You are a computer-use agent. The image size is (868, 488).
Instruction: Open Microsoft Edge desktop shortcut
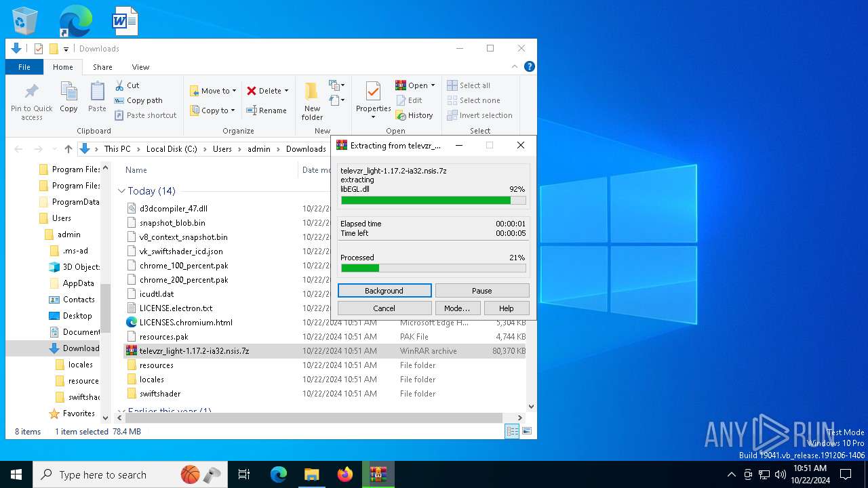75,21
